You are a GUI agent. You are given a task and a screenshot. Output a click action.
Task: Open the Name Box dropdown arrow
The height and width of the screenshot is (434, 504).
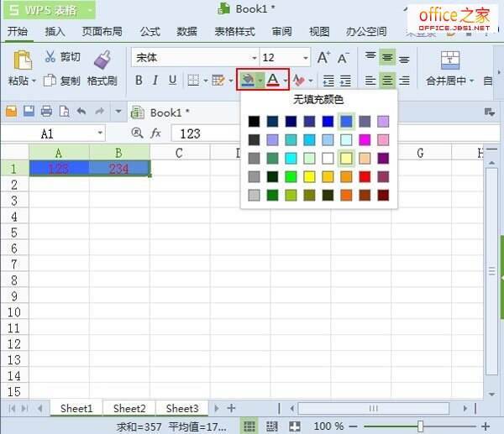(100, 133)
